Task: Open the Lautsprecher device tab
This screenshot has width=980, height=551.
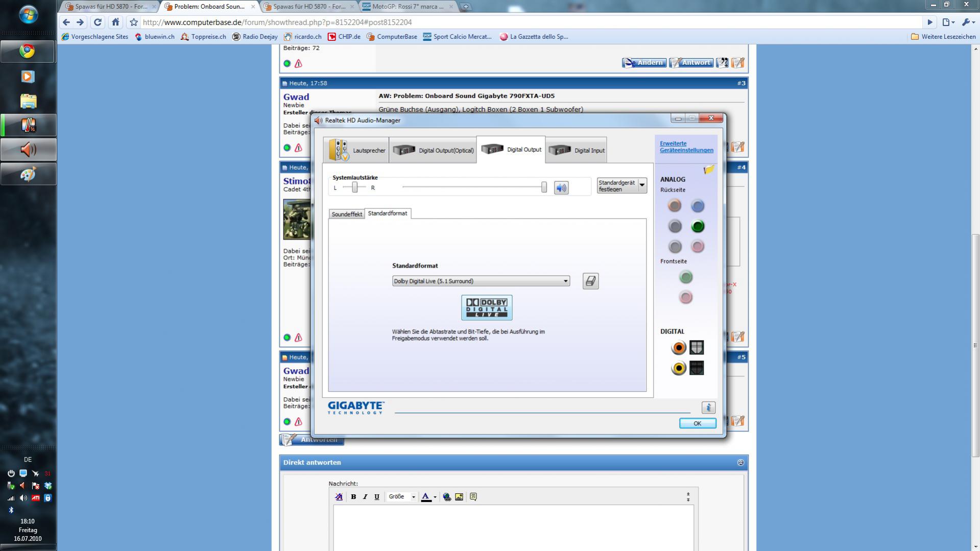Action: (356, 150)
